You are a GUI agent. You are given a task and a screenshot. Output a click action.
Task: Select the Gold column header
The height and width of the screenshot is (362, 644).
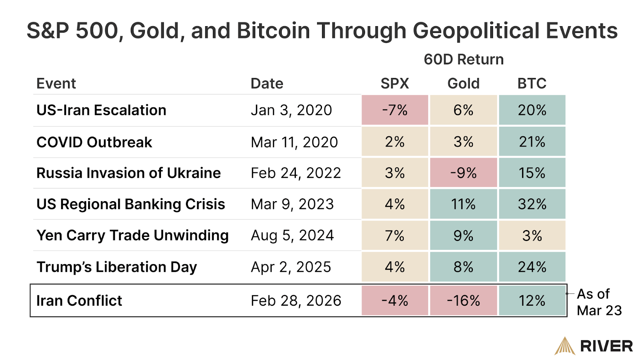(463, 83)
